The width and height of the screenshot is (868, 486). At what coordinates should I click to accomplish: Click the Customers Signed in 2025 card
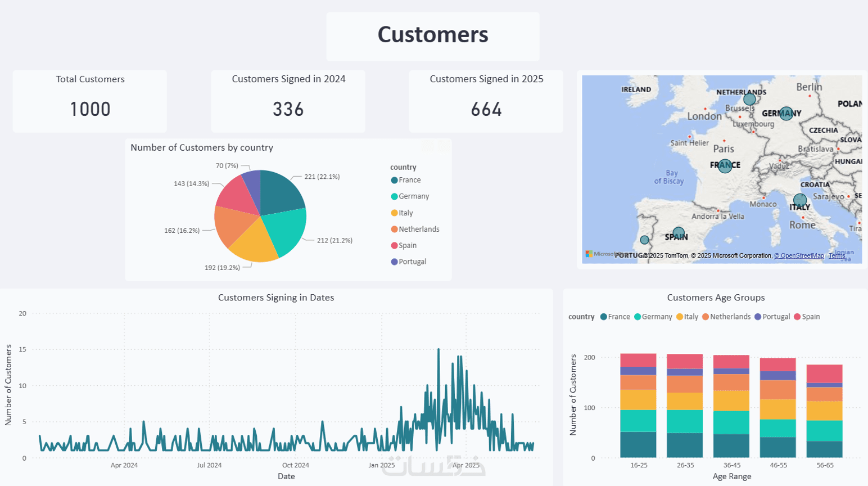click(486, 101)
